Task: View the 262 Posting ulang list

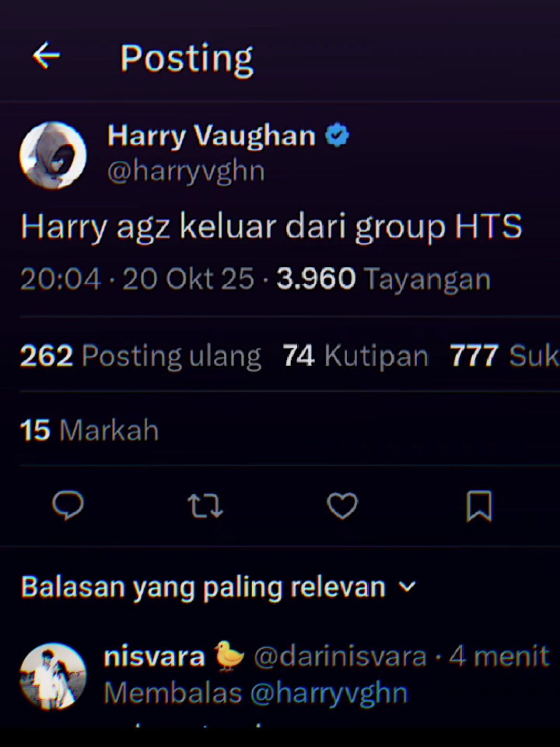Action: 140,356
